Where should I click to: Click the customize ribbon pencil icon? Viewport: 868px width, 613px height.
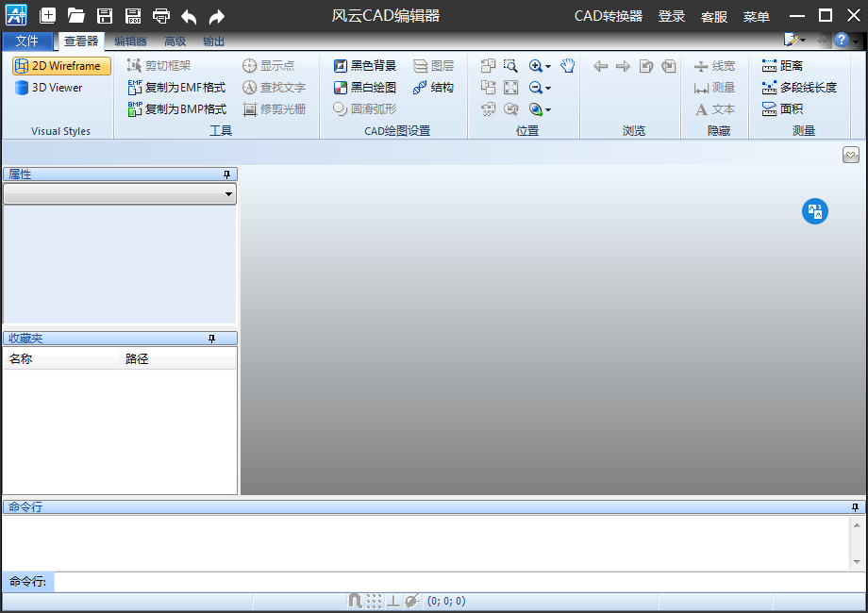[x=791, y=40]
